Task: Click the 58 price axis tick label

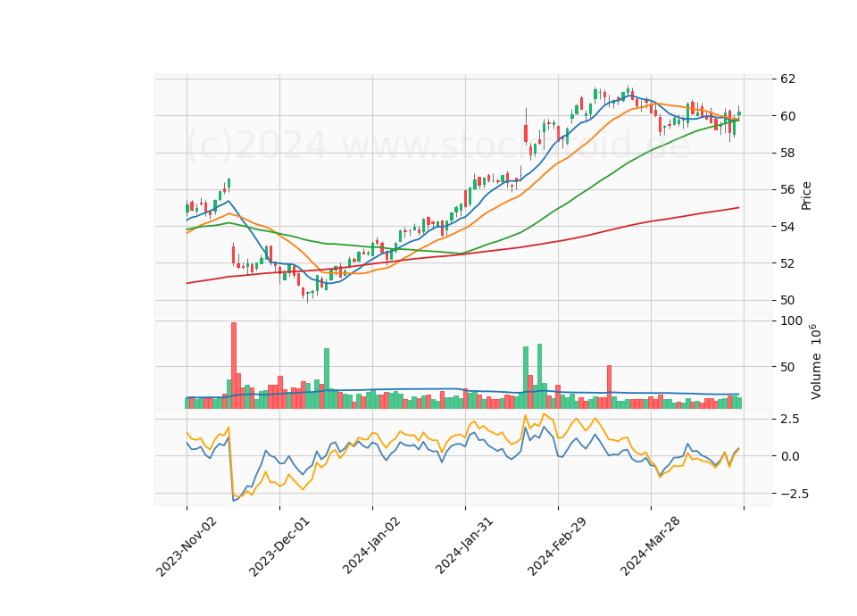Action: pyautogui.click(x=787, y=153)
